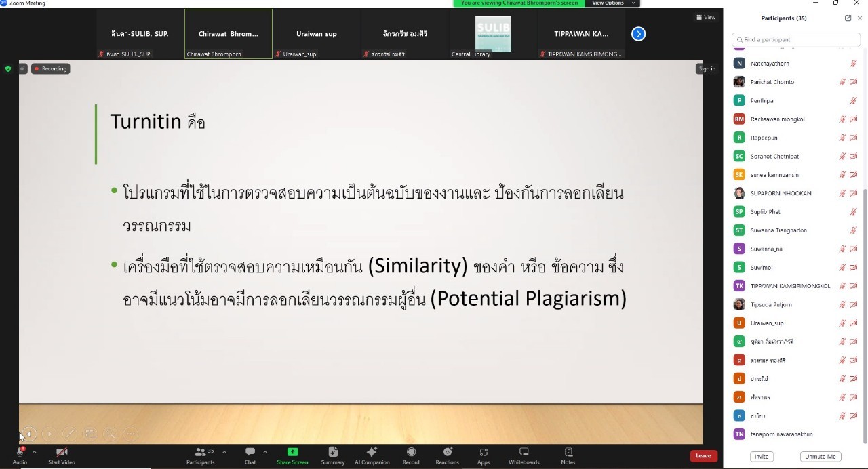This screenshot has height=469, width=868.
Task: Show next video tiles with blue arrow
Action: point(638,34)
